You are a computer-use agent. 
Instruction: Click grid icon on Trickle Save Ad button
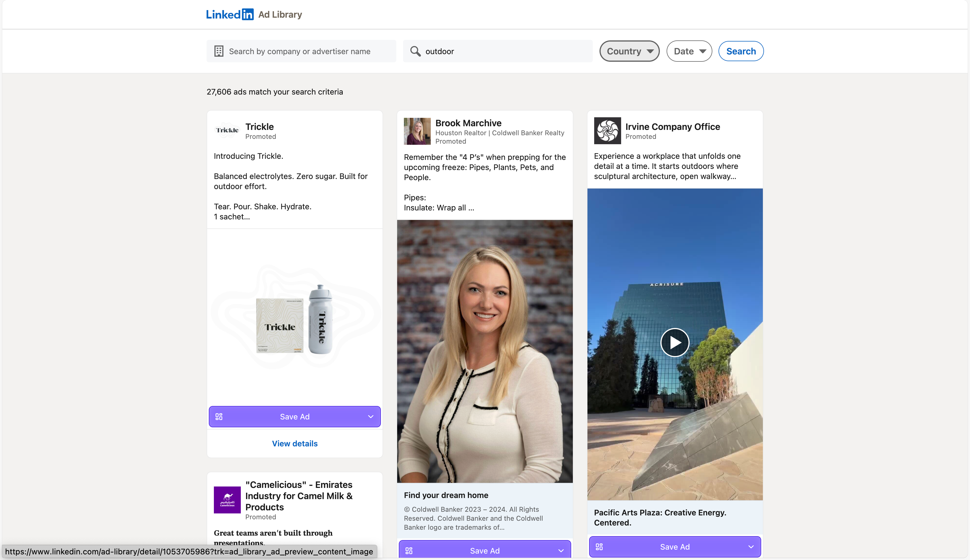click(x=219, y=417)
